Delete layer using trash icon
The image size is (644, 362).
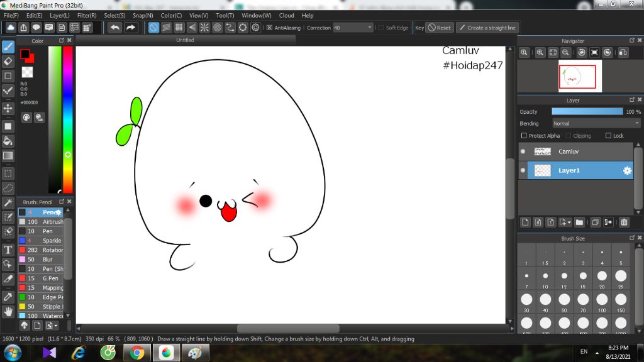click(x=624, y=222)
